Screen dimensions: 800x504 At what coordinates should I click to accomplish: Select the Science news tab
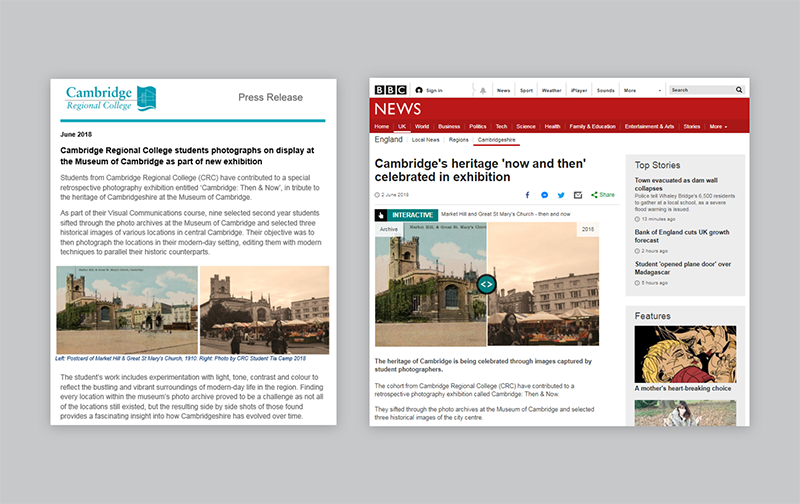tap(526, 127)
